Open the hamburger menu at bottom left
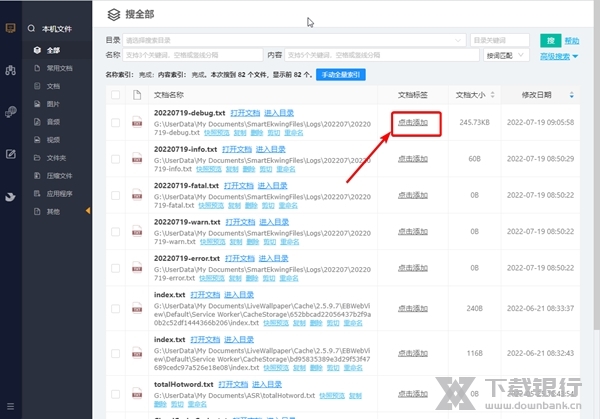 10,406
